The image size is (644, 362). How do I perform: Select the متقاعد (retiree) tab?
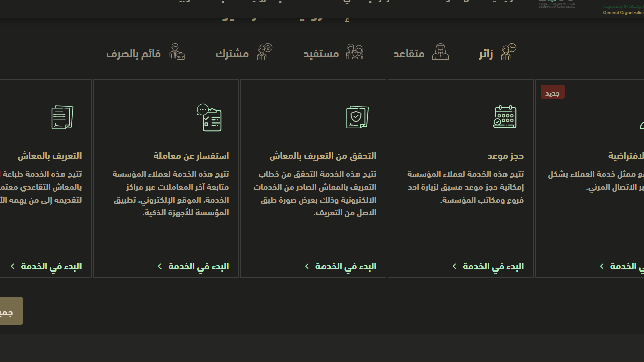[x=421, y=52]
